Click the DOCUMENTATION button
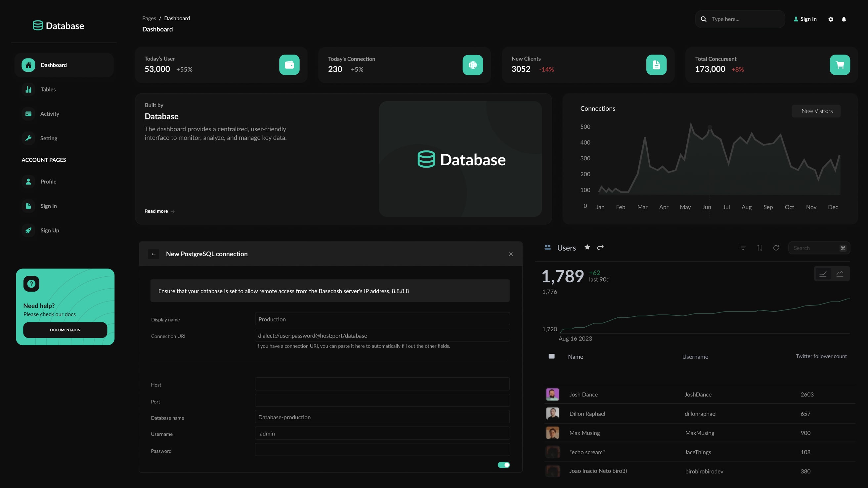Image resolution: width=868 pixels, height=488 pixels. coord(65,330)
